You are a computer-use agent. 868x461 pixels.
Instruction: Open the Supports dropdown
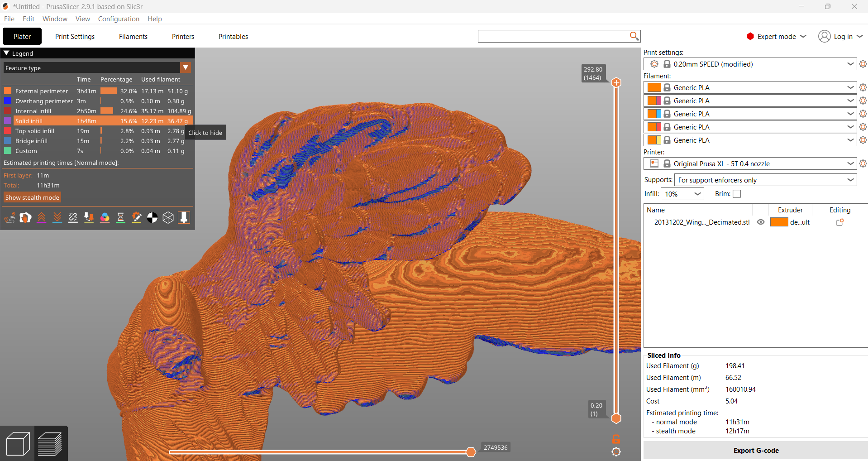765,180
